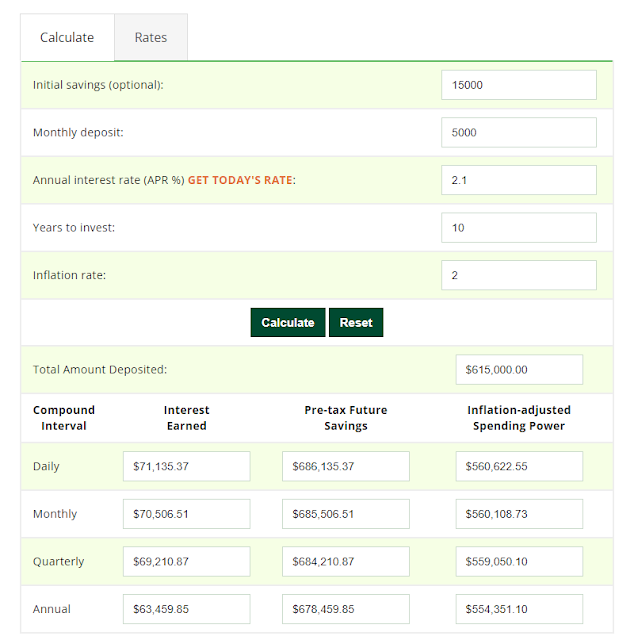Click the Initial savings input field
The height and width of the screenshot is (640, 634).
point(518,85)
